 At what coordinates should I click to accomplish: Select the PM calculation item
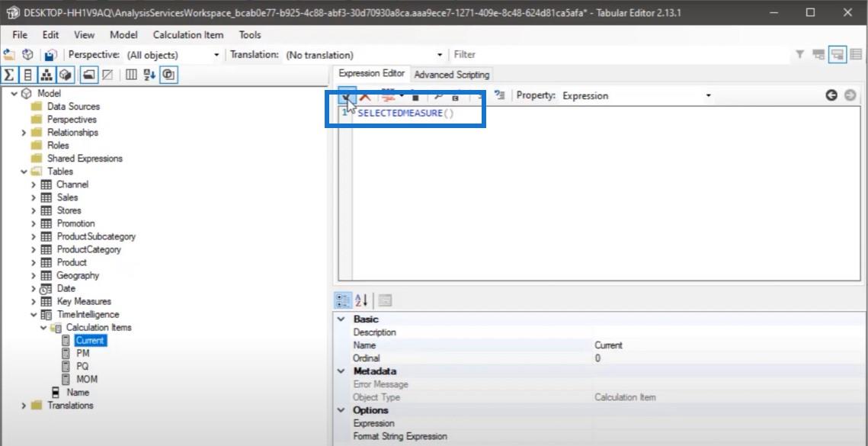point(82,354)
